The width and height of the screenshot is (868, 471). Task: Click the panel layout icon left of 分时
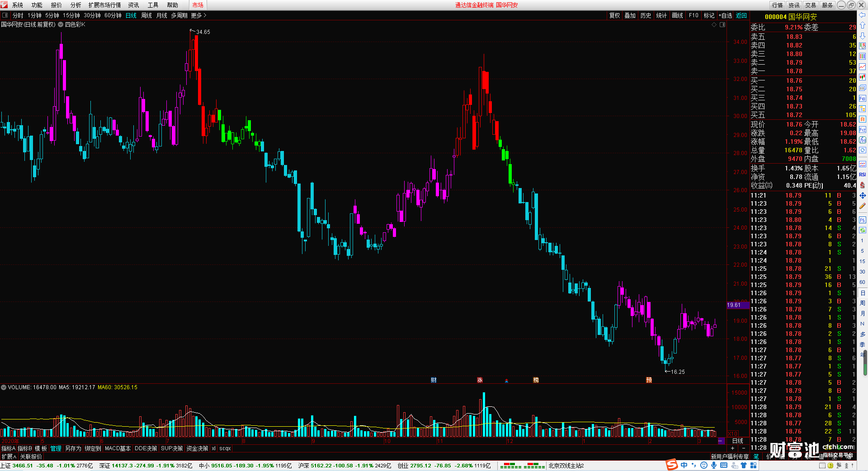[5, 15]
